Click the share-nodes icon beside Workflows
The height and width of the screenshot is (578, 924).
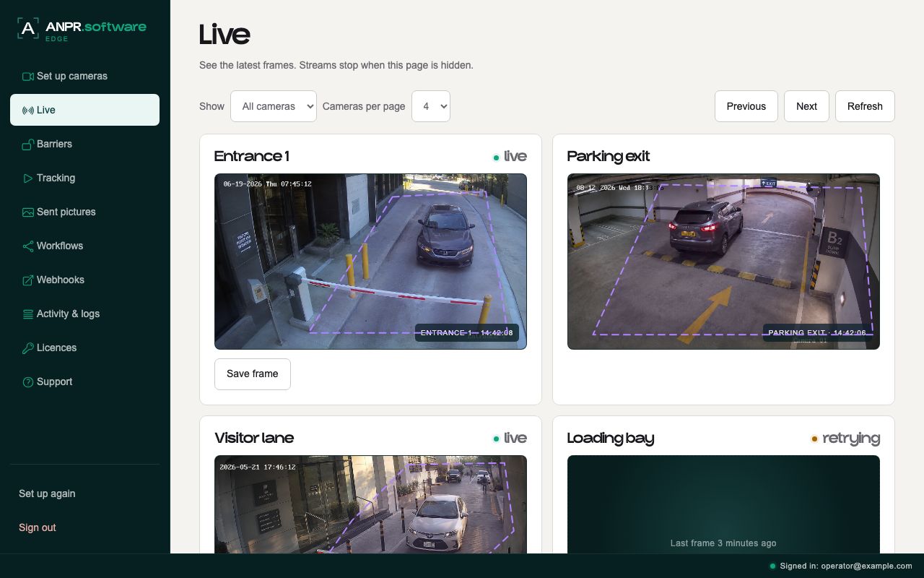point(28,246)
